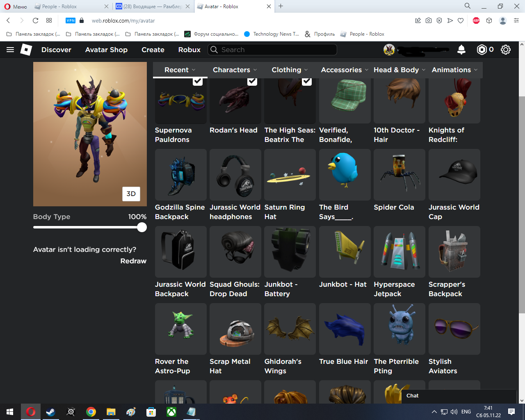Go back to previous page
The width and height of the screenshot is (525, 420).
8,21
